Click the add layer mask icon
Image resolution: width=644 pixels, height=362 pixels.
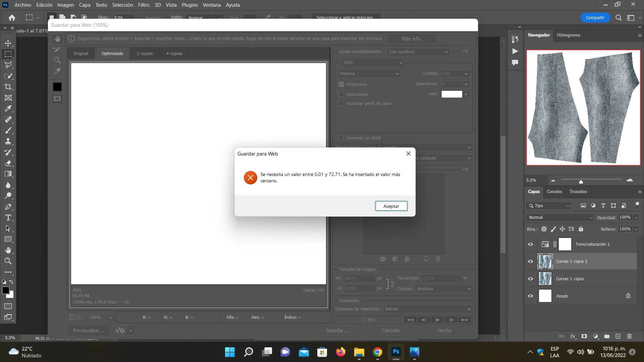pyautogui.click(x=584, y=336)
